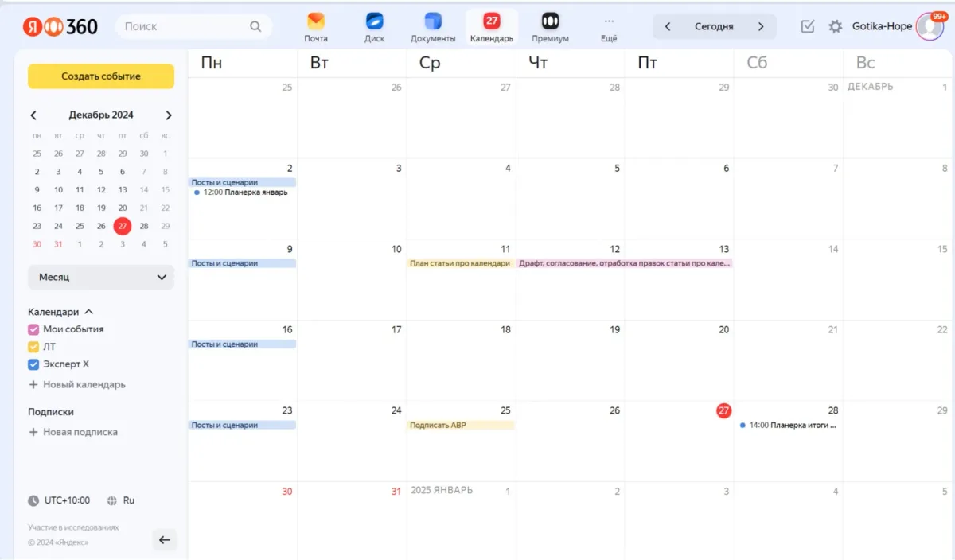
Task: Open the tasks checkmark icon
Action: tap(808, 26)
